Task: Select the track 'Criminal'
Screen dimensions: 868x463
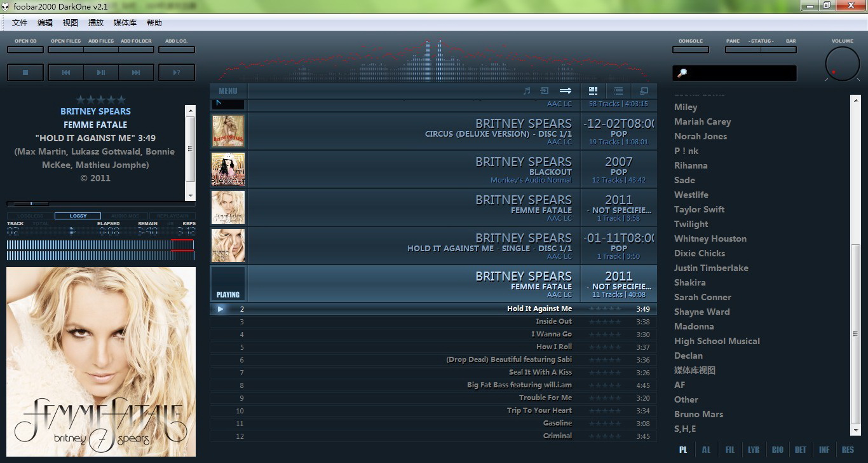Action: [x=433, y=436]
